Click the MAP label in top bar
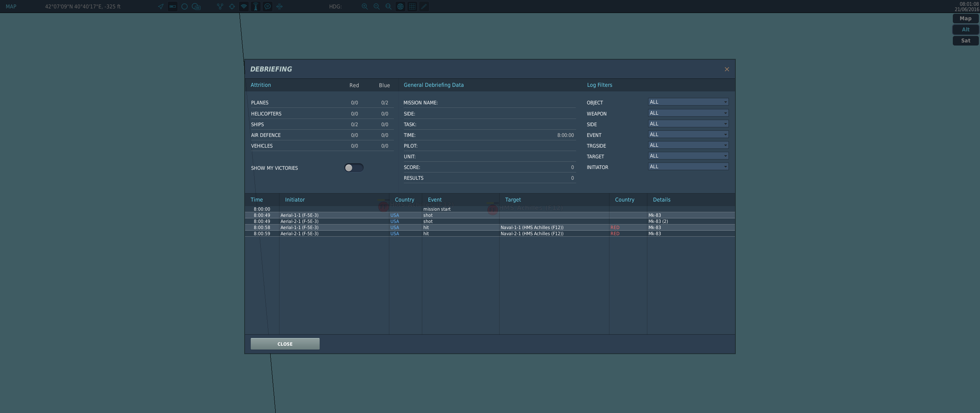 click(11, 7)
